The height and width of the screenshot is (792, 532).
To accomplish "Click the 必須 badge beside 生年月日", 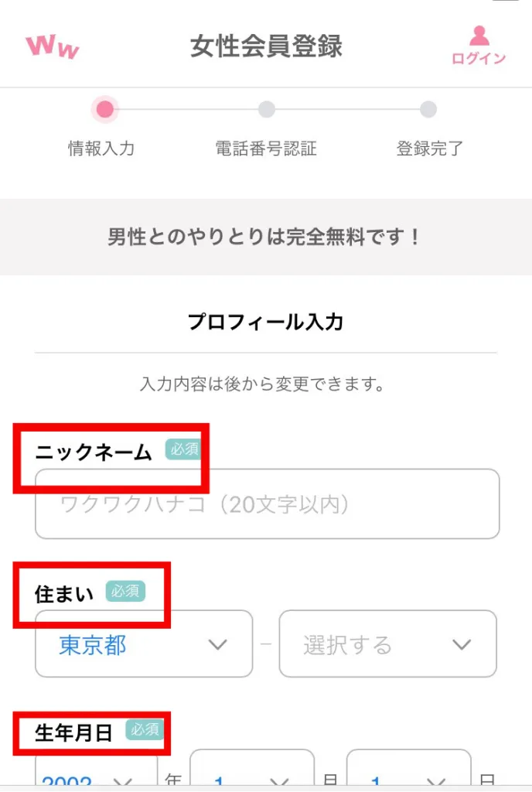I will [145, 729].
